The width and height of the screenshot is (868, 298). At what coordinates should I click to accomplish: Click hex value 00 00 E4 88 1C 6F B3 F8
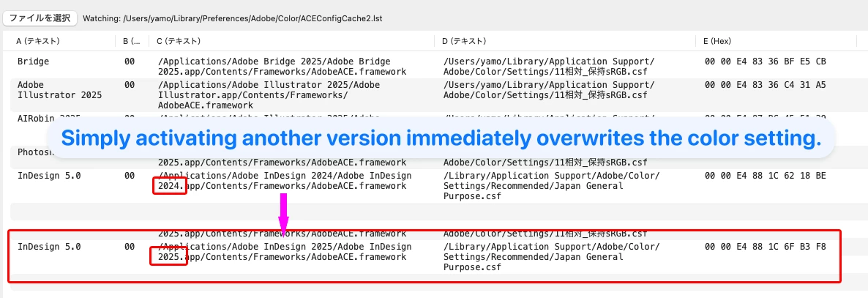click(x=766, y=247)
